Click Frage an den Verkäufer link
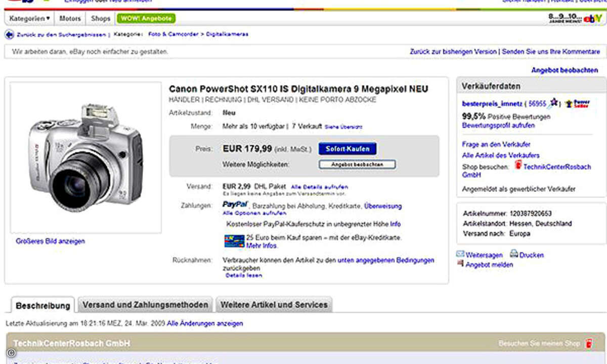 click(x=496, y=145)
